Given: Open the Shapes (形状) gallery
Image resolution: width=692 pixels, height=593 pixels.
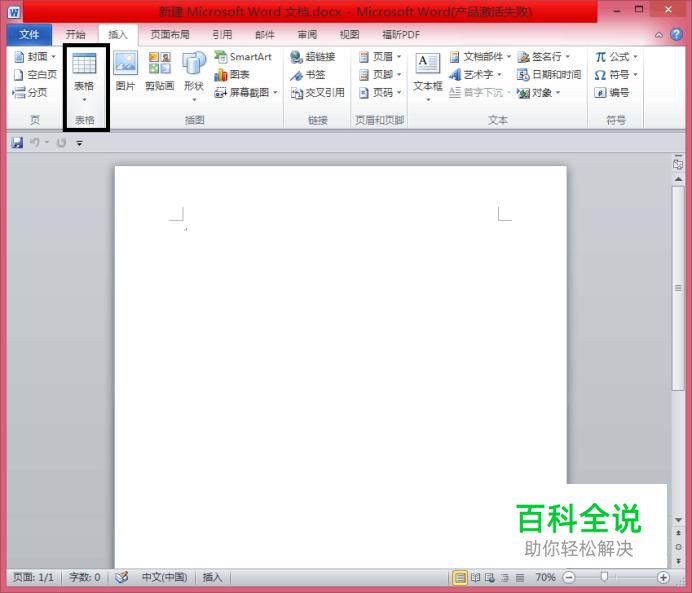Looking at the screenshot, I should pos(194,77).
